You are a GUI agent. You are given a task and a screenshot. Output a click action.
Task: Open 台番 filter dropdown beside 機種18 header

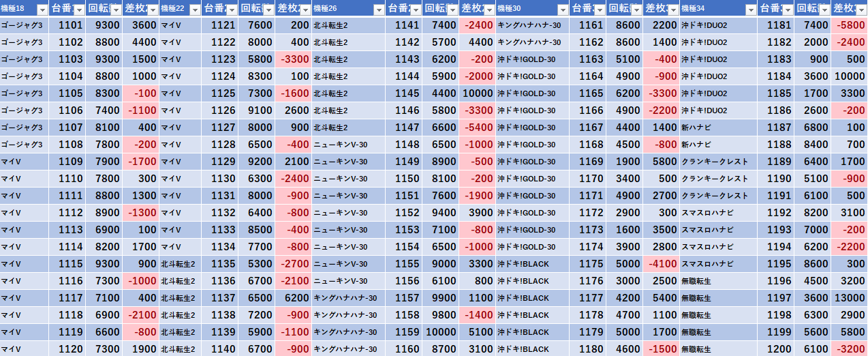click(79, 10)
